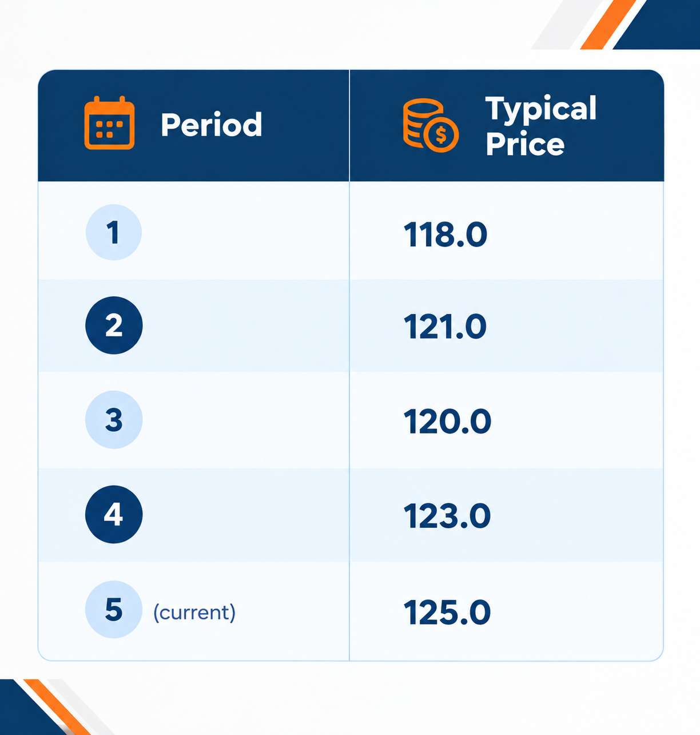The height and width of the screenshot is (735, 700).
Task: Click the dollar sign on coin
Action: (x=441, y=135)
